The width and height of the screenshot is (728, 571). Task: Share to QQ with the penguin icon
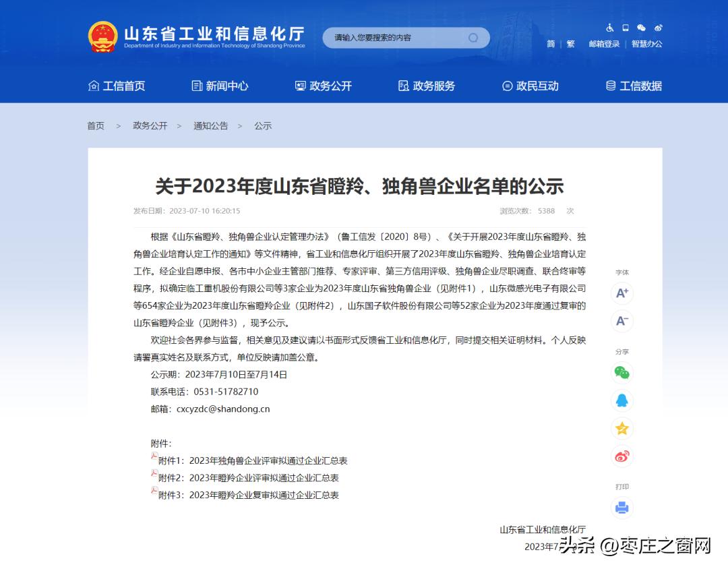coord(621,400)
